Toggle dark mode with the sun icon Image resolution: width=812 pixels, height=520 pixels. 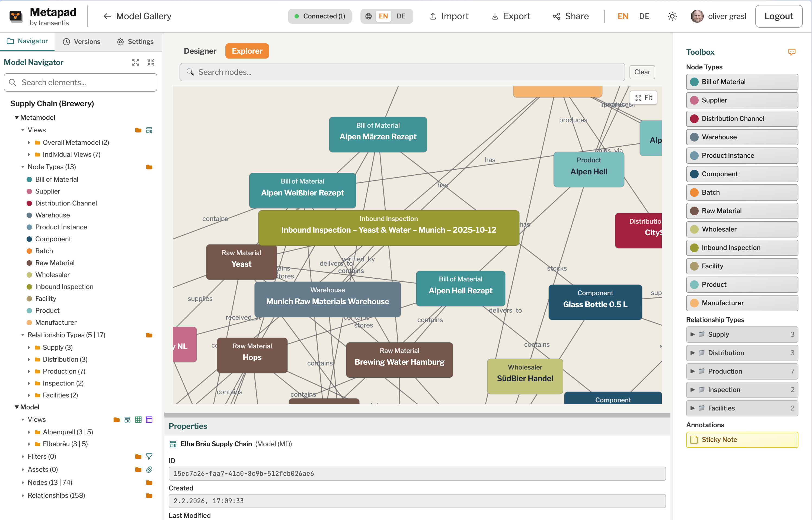point(672,16)
